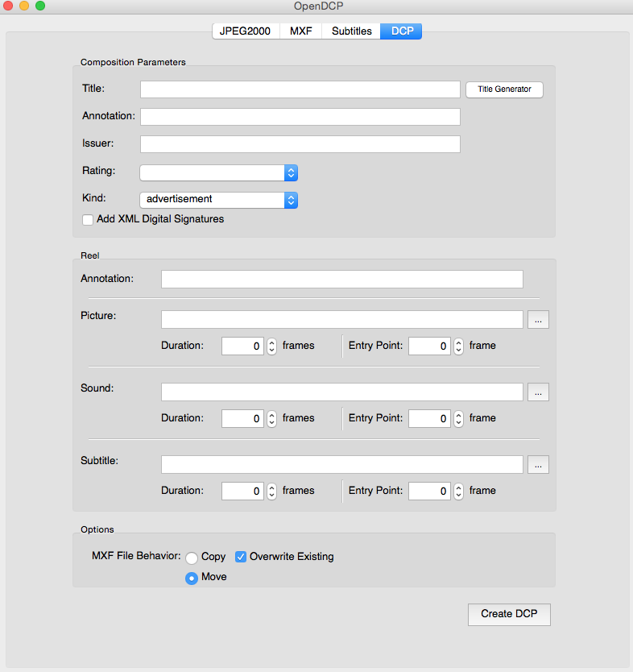Image resolution: width=633 pixels, height=672 pixels.
Task: Click the browse button for Subtitle file
Action: click(x=538, y=465)
